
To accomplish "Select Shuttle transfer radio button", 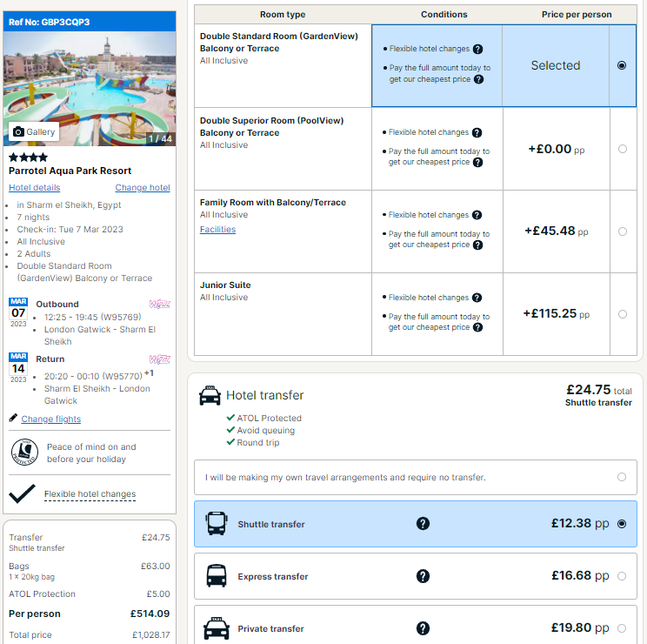I will [622, 523].
